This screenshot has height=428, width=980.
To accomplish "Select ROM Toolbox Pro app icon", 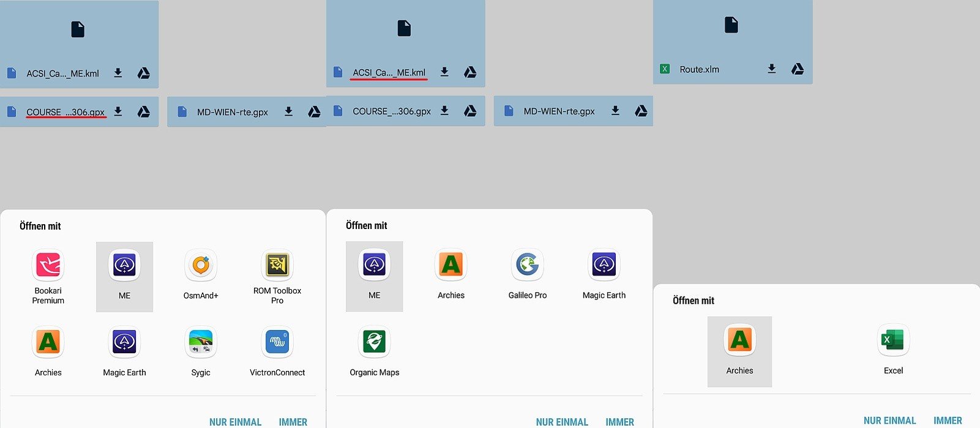I will [x=277, y=266].
